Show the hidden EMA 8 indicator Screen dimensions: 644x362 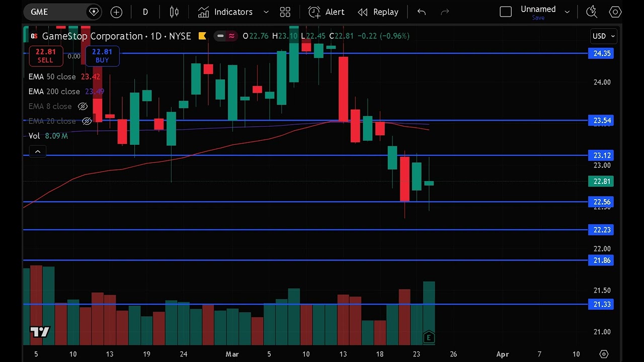83,106
